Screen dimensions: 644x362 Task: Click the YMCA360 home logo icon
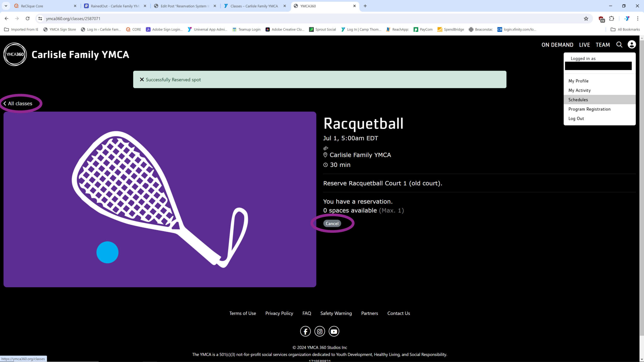point(15,54)
